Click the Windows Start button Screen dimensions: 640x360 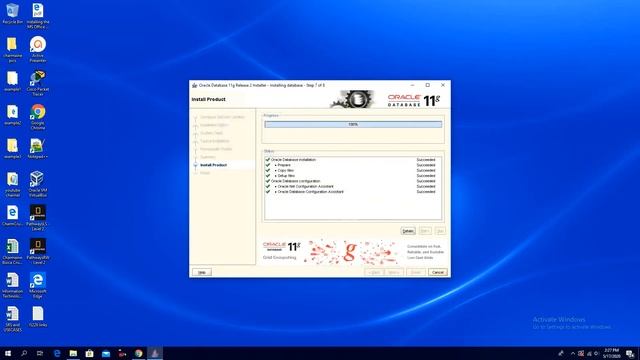[7, 353]
